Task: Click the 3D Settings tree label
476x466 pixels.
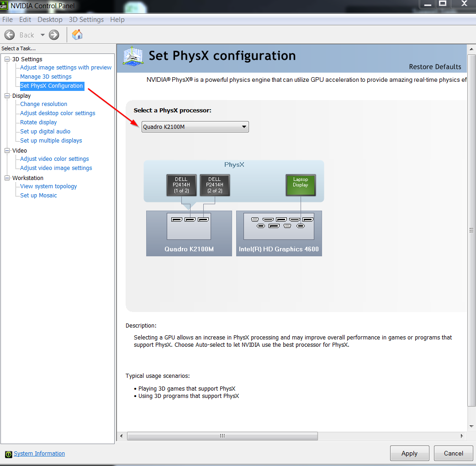Action: 27,59
